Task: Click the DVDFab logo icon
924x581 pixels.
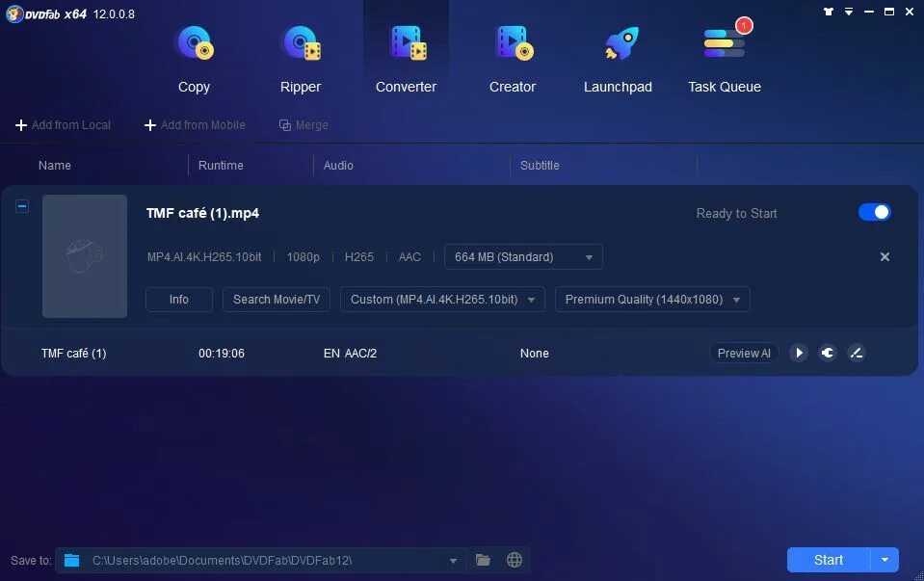Action: (14, 13)
